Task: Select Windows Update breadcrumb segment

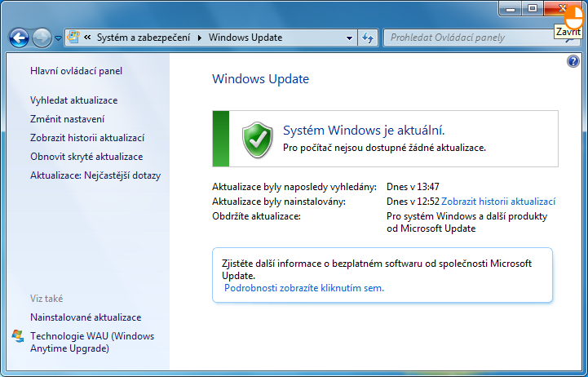Action: point(245,38)
